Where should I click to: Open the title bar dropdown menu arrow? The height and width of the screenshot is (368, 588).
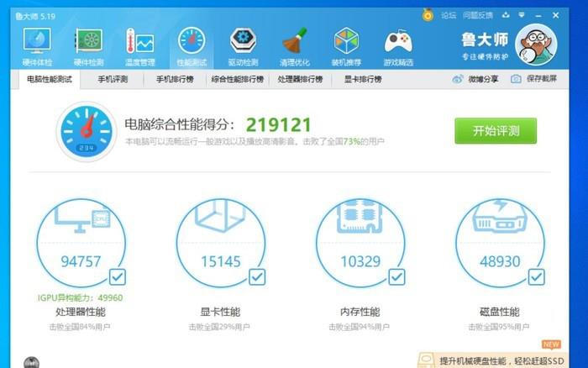click(x=522, y=15)
